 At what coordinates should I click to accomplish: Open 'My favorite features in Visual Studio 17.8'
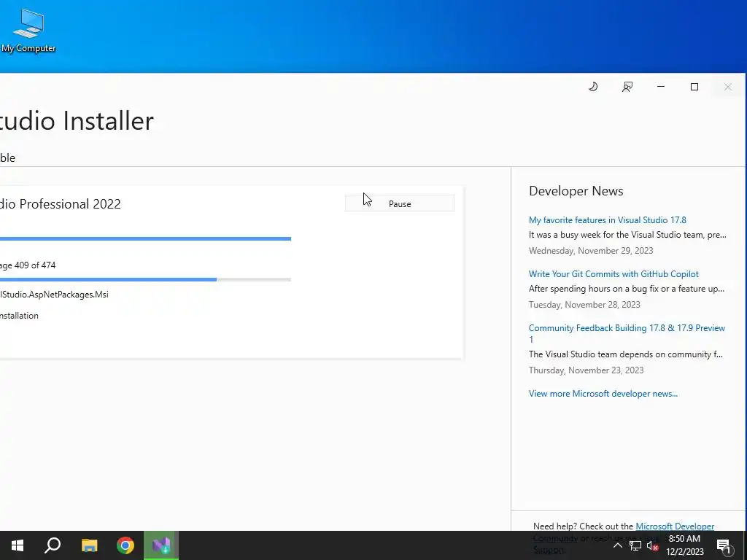pos(608,220)
